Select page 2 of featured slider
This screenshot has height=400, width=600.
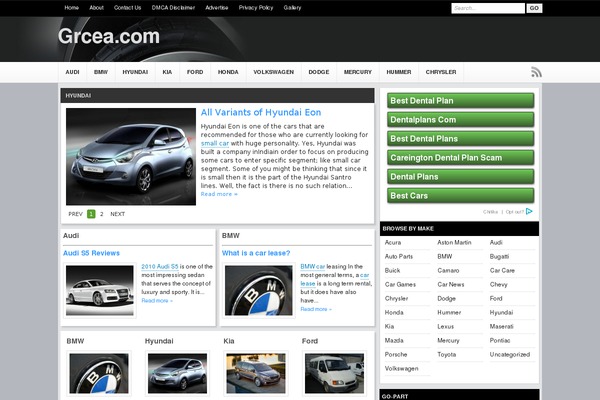tap(101, 214)
